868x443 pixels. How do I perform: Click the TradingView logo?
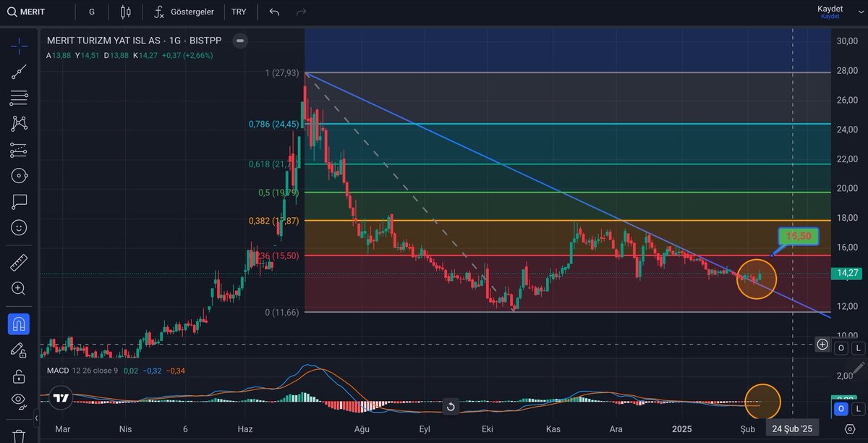61,398
